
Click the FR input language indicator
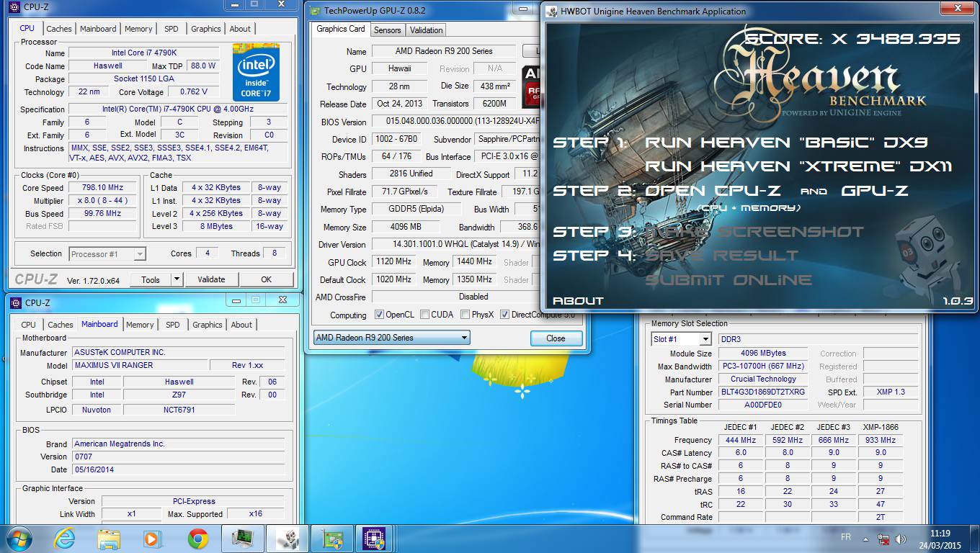click(x=846, y=538)
